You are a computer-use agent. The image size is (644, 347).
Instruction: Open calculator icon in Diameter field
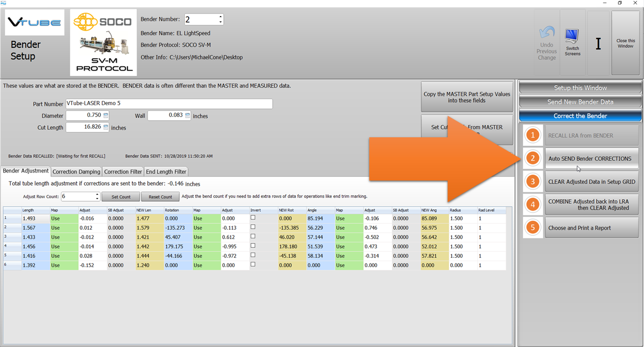click(x=106, y=116)
